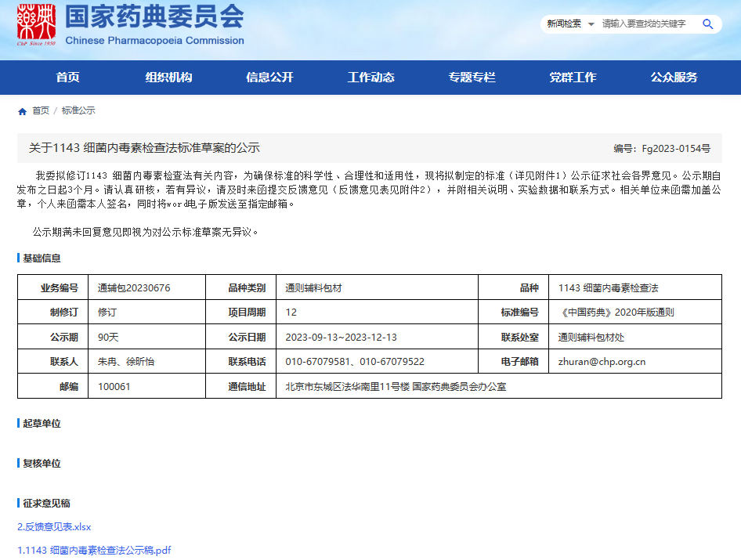Open the 首页 navigation menu item
741x560 pixels.
[x=67, y=78]
